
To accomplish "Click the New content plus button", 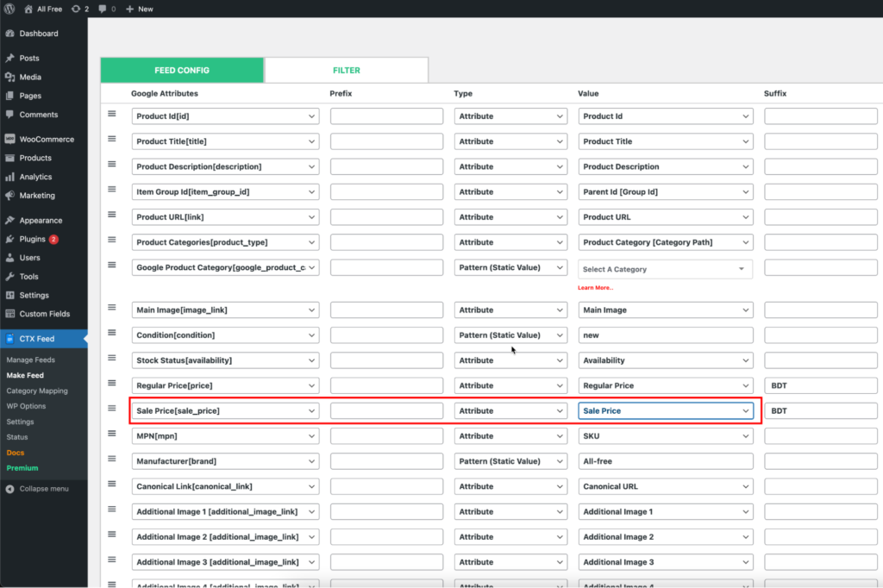I will click(x=139, y=9).
